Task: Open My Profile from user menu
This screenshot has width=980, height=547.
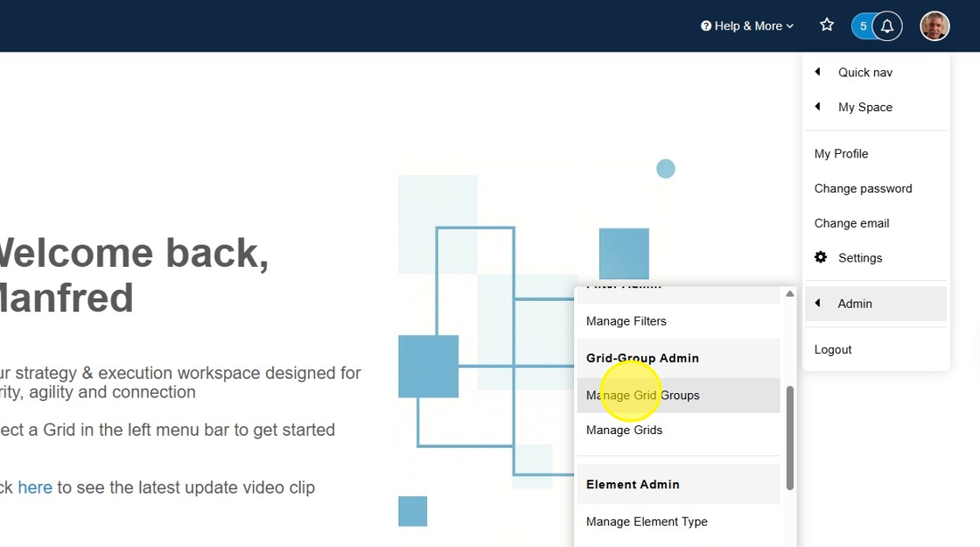Action: [841, 153]
